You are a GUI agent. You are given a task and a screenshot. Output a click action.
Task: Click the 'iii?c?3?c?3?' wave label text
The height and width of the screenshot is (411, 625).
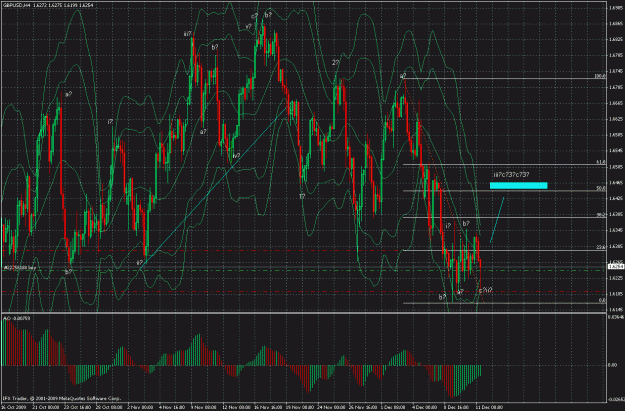tap(511, 175)
